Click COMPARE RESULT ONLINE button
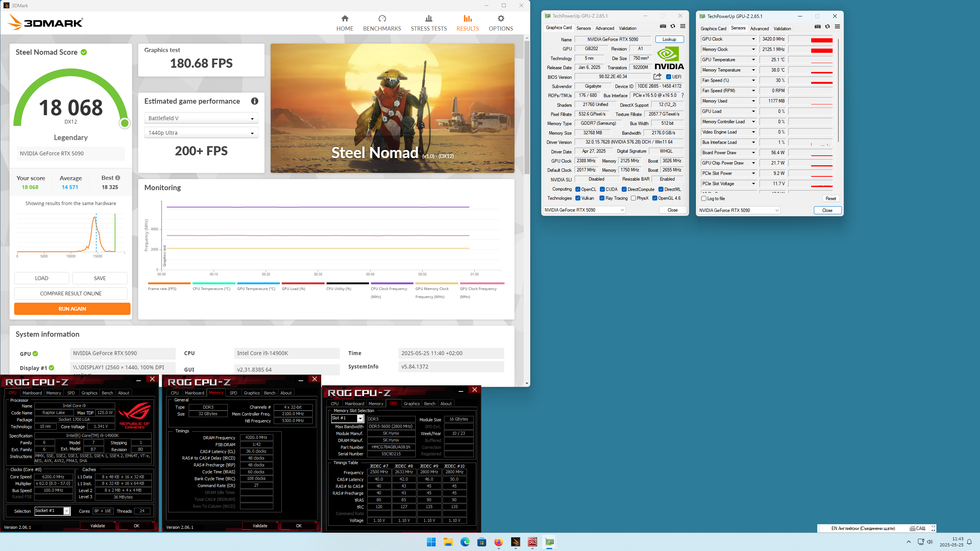This screenshot has width=980, height=551. [71, 293]
